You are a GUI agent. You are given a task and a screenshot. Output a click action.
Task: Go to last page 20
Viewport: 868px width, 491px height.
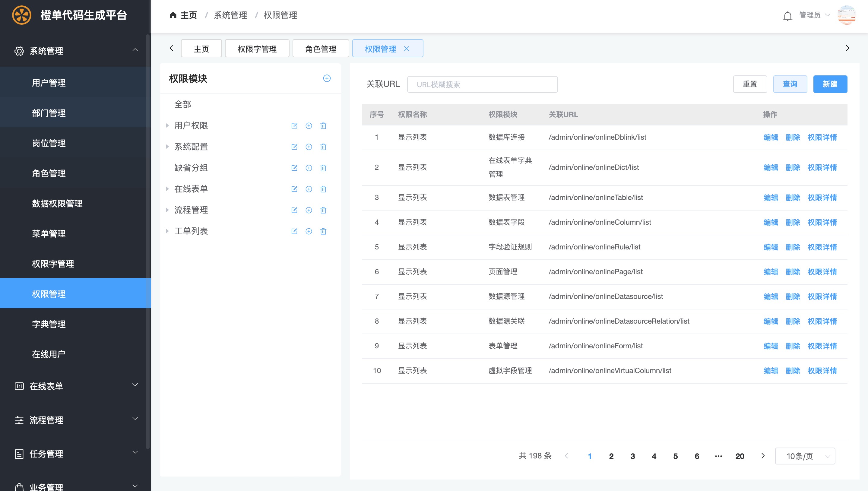click(740, 456)
